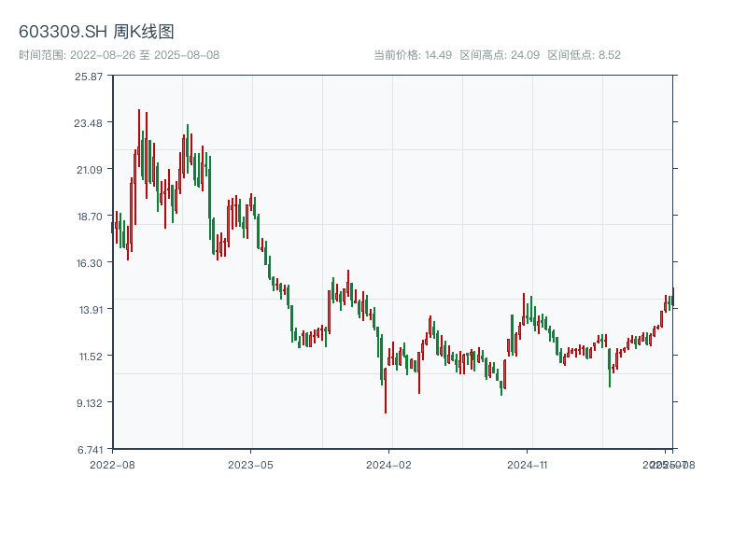Click the last candlestick at chart's right edge
The width and height of the screenshot is (747, 560).
click(x=671, y=298)
